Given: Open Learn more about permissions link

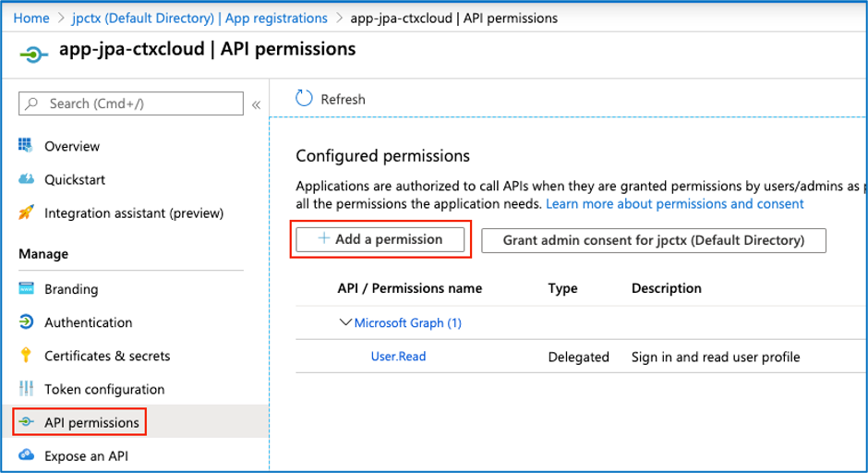Looking at the screenshot, I should [674, 203].
